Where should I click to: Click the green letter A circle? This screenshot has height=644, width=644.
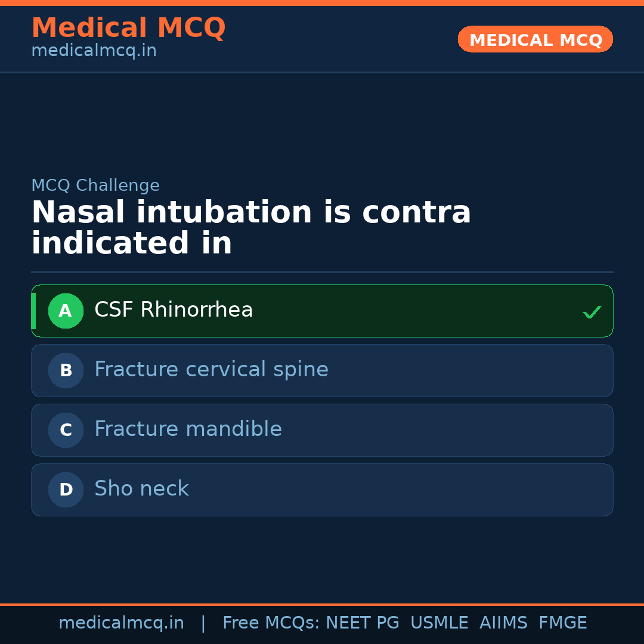tap(66, 311)
